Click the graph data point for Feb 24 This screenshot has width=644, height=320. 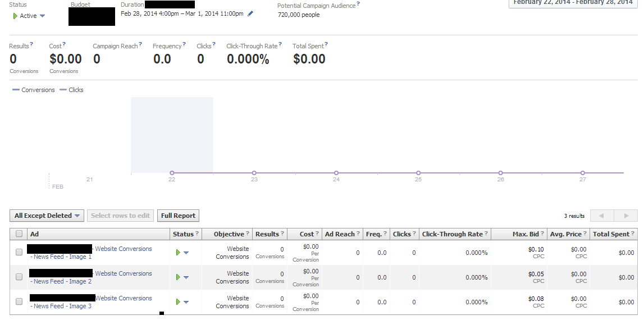click(336, 173)
